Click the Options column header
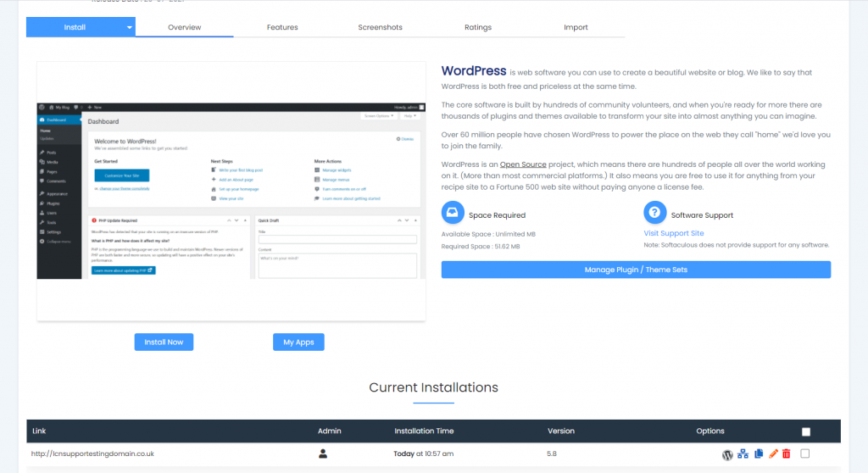 click(710, 431)
